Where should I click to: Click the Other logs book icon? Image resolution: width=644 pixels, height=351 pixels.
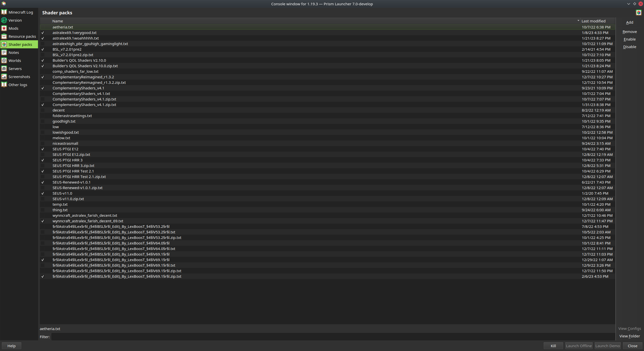[4, 85]
